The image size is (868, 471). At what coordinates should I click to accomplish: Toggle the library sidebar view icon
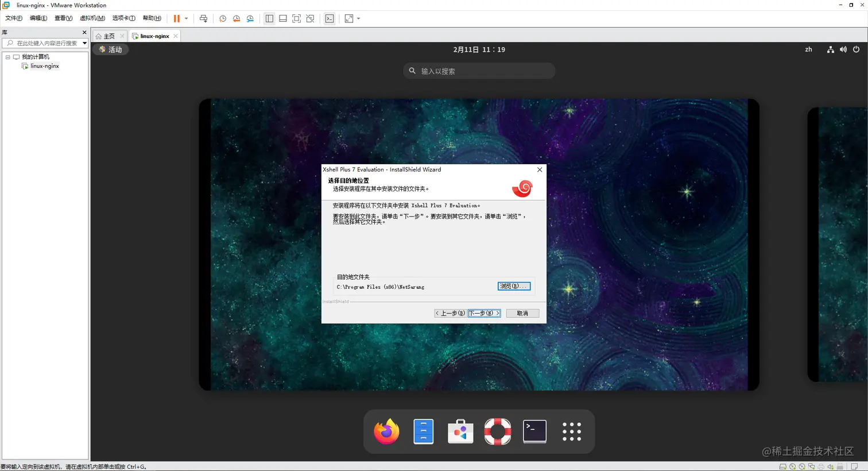pos(269,18)
